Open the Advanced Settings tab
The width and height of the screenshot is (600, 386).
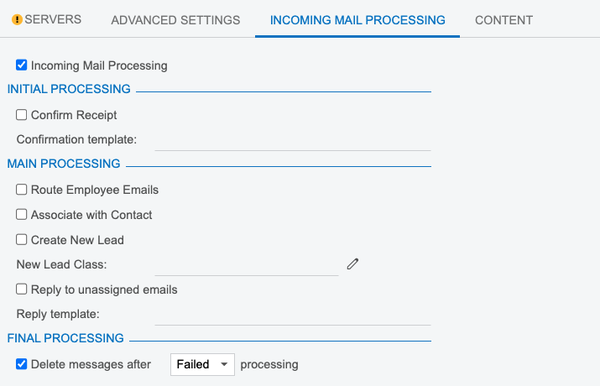(x=176, y=20)
